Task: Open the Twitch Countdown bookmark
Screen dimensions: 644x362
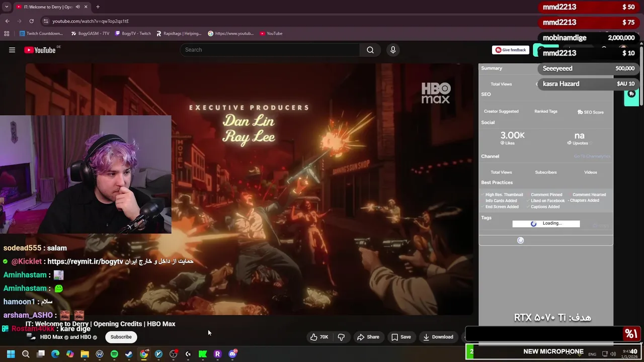Action: [41, 34]
